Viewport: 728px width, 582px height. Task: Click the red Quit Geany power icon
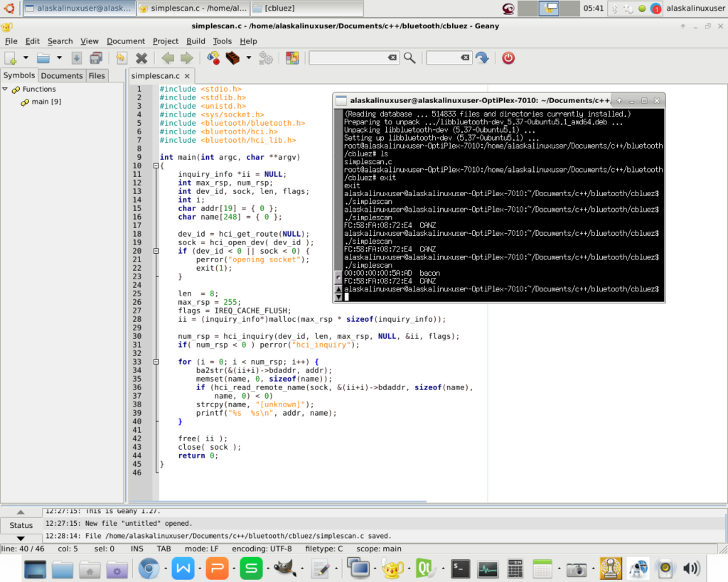click(x=508, y=58)
